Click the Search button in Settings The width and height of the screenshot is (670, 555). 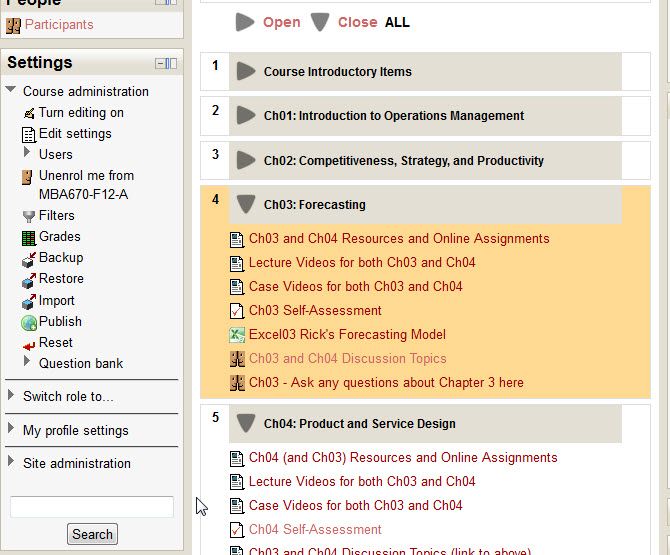click(92, 534)
